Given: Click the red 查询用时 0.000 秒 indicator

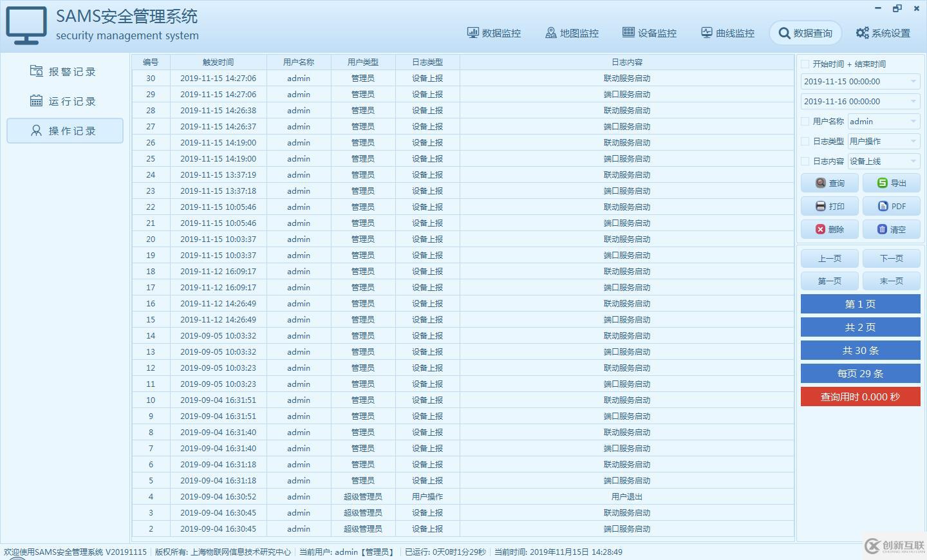Looking at the screenshot, I should click(x=860, y=397).
